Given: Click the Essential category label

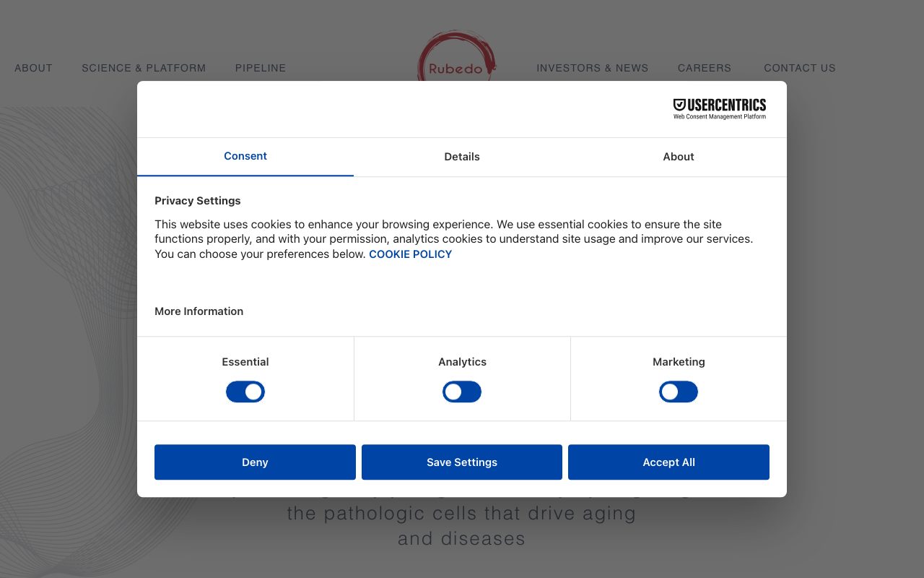Looking at the screenshot, I should point(245,362).
